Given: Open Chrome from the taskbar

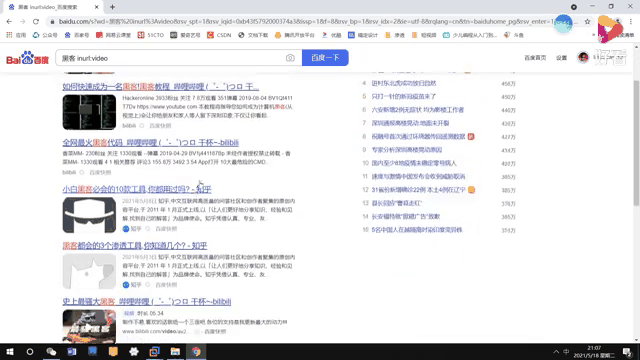Looking at the screenshot, I should [x=196, y=351].
